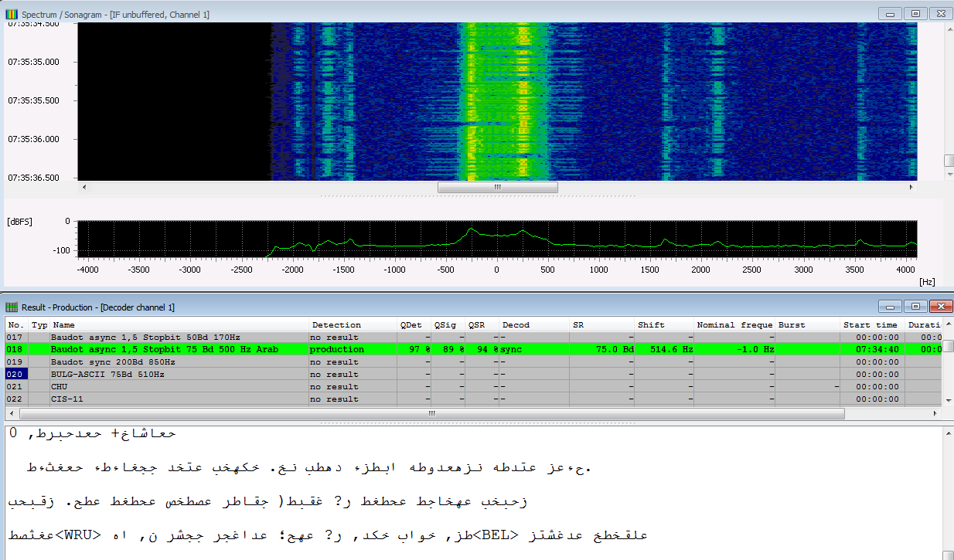Click the Start time column header
This screenshot has width=954, height=560.
coord(871,325)
